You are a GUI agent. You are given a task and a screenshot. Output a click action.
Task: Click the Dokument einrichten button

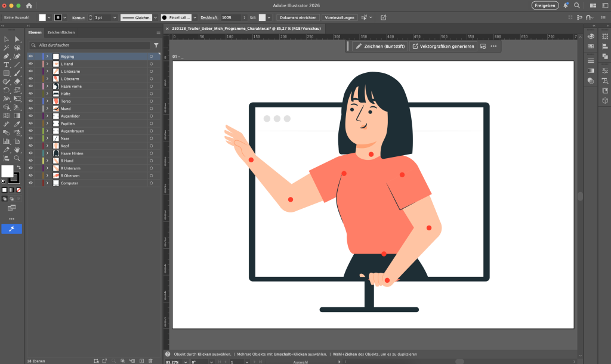click(298, 18)
